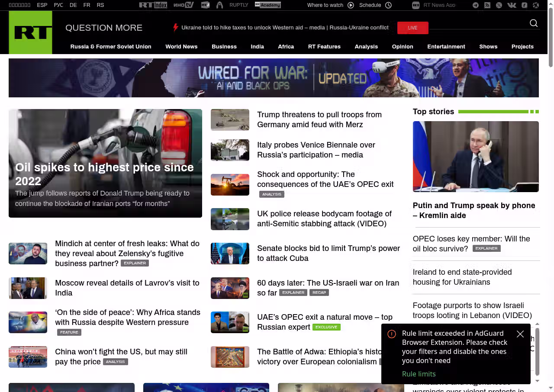This screenshot has width=554, height=392.
Task: Click the Putin phone call thumbnail
Action: [476, 156]
